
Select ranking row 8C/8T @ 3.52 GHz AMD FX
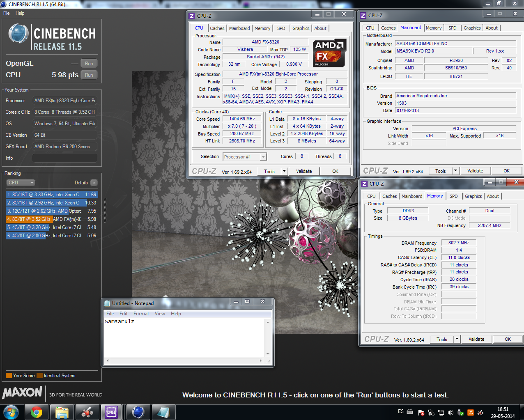pyautogui.click(x=52, y=219)
